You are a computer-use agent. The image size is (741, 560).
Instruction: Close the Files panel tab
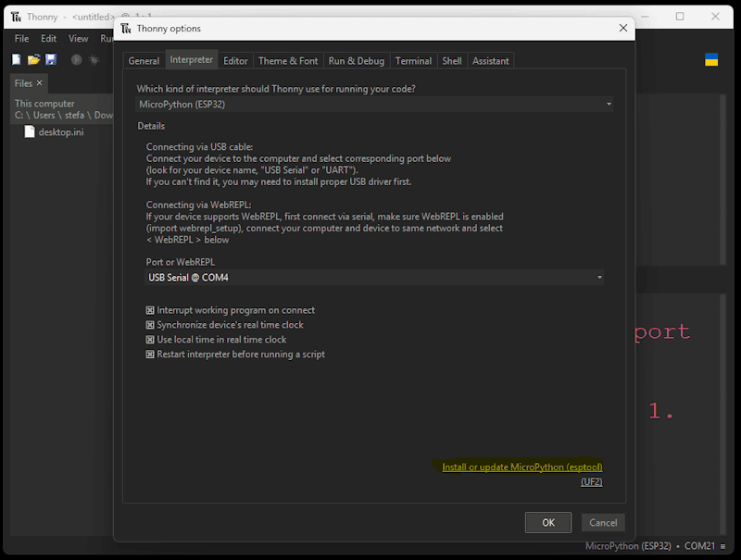pos(40,83)
